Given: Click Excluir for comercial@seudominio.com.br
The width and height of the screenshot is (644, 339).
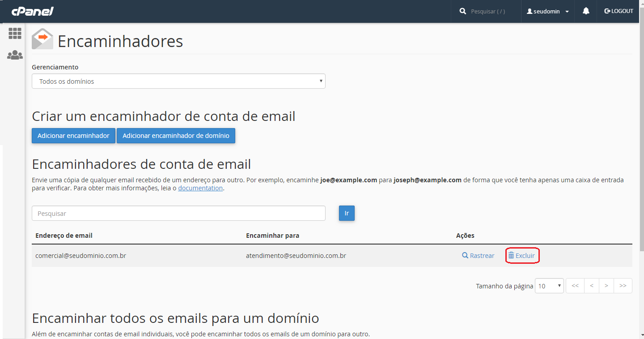Looking at the screenshot, I should (x=522, y=256).
